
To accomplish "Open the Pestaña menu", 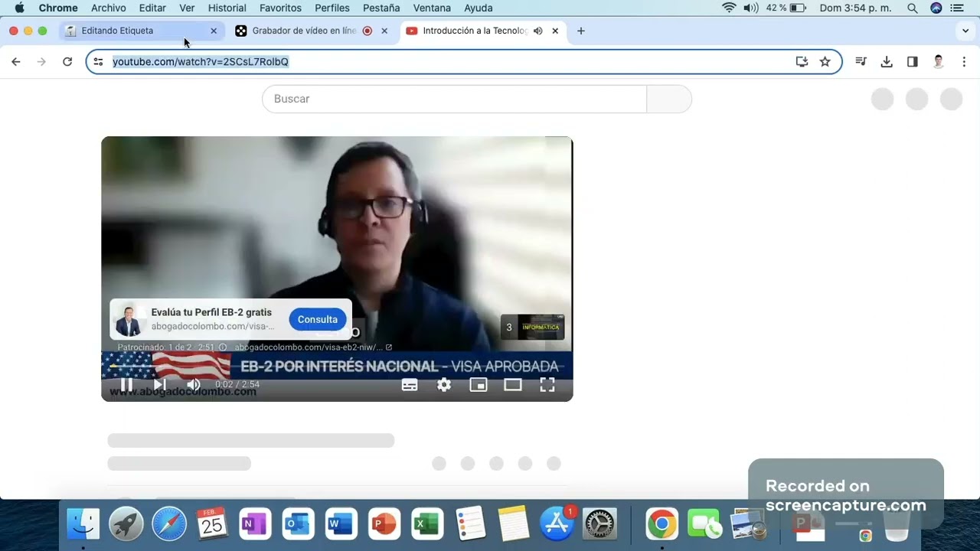I will (381, 8).
